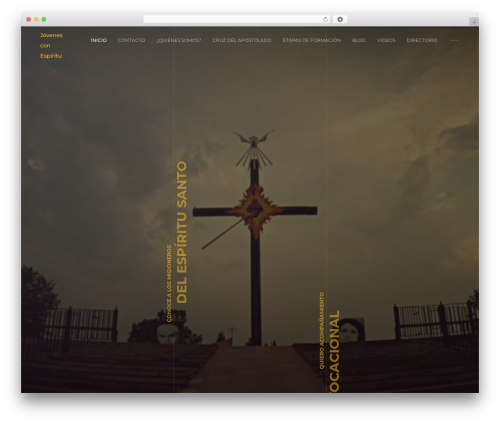Click the red close window button
Screen dimensions: 500x423
[29, 20]
